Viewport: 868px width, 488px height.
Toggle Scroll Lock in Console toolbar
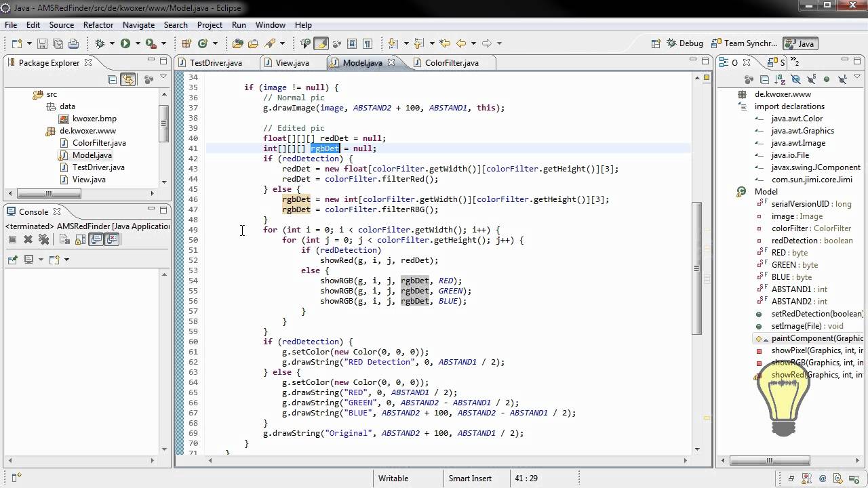80,239
